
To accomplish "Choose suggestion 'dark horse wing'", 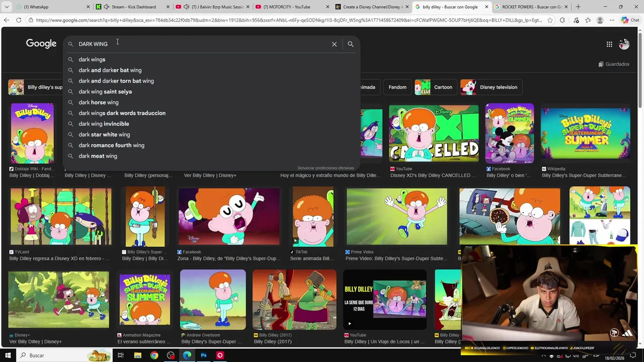I will [211, 103].
